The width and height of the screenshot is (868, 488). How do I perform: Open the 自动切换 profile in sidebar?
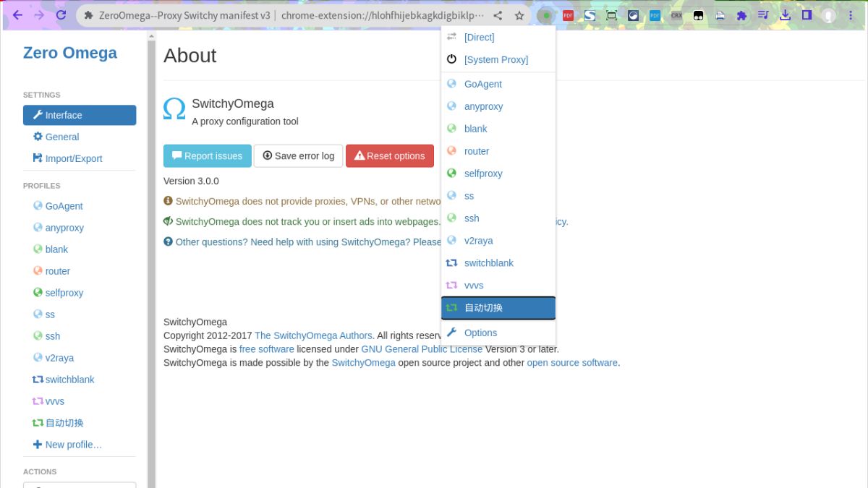point(80,423)
